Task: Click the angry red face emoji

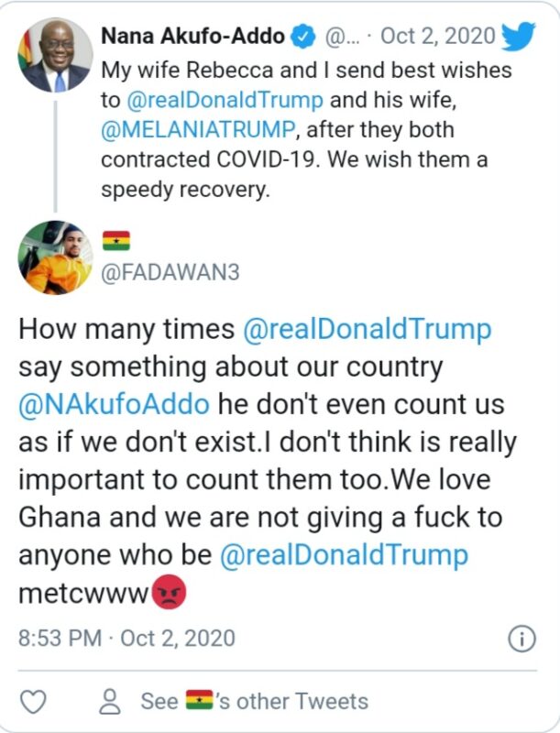Action: coord(168,593)
